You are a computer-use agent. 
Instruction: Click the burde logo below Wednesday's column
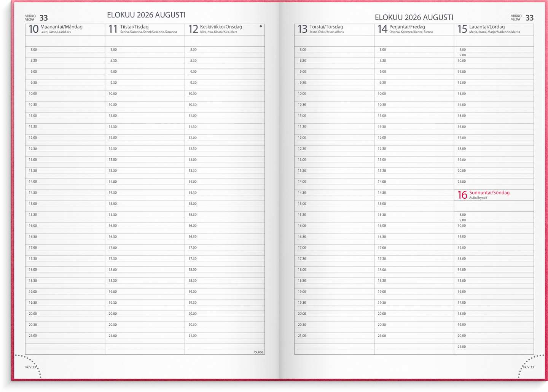click(x=258, y=352)
